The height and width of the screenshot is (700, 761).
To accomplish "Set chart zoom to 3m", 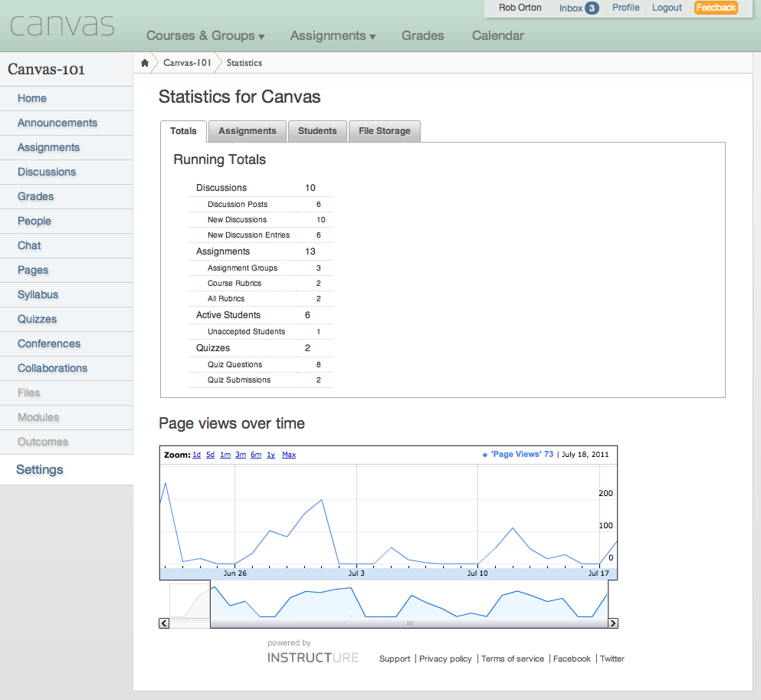I will point(241,455).
